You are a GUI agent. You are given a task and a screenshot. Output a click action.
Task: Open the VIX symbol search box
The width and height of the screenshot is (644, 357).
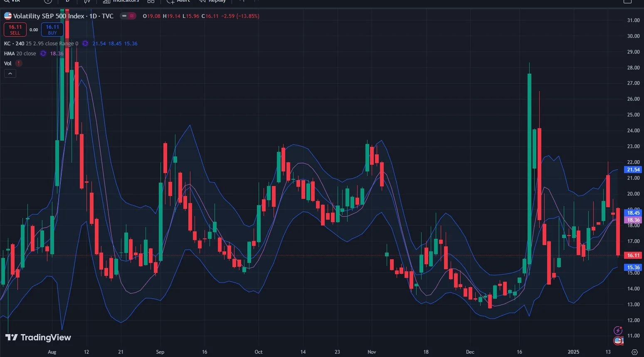coord(12,1)
